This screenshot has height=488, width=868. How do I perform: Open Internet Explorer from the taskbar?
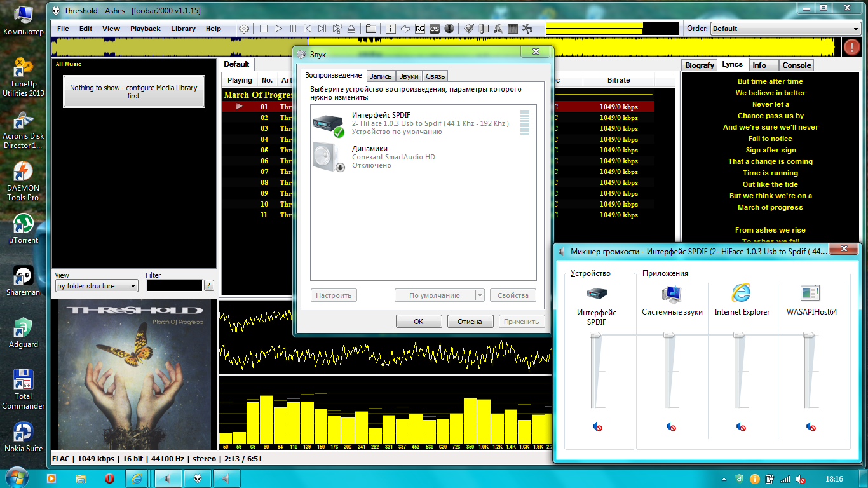(137, 478)
